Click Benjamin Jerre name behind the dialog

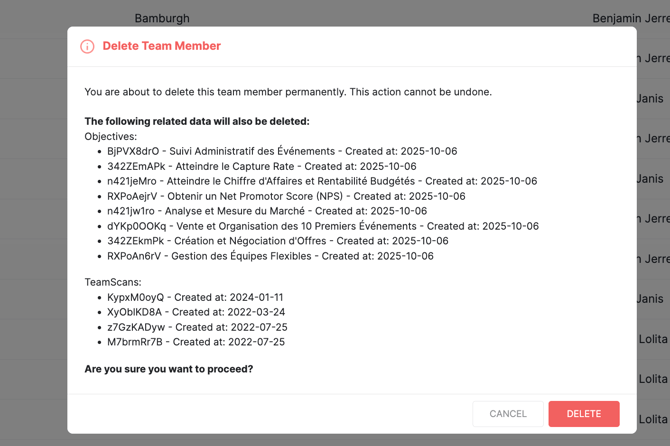(630, 18)
